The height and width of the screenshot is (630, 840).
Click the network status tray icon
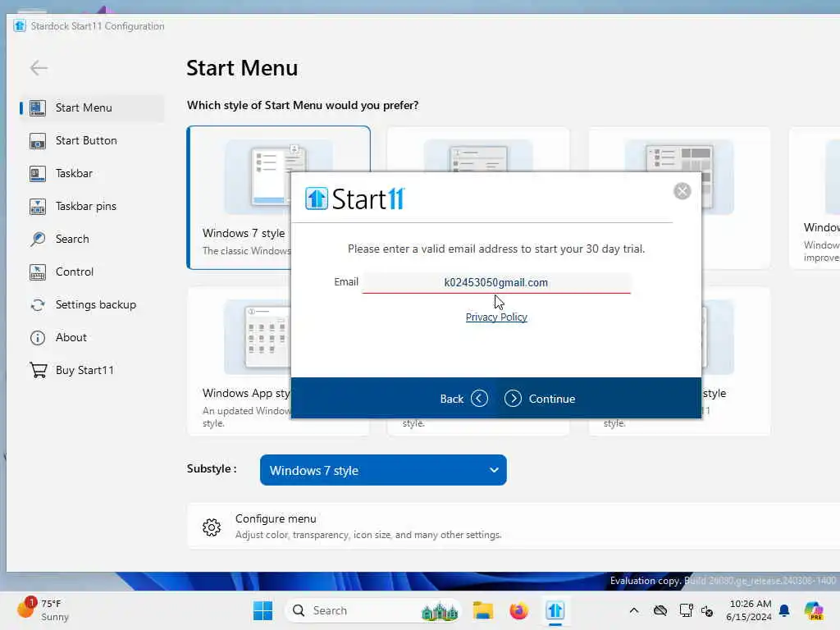pyautogui.click(x=686, y=610)
